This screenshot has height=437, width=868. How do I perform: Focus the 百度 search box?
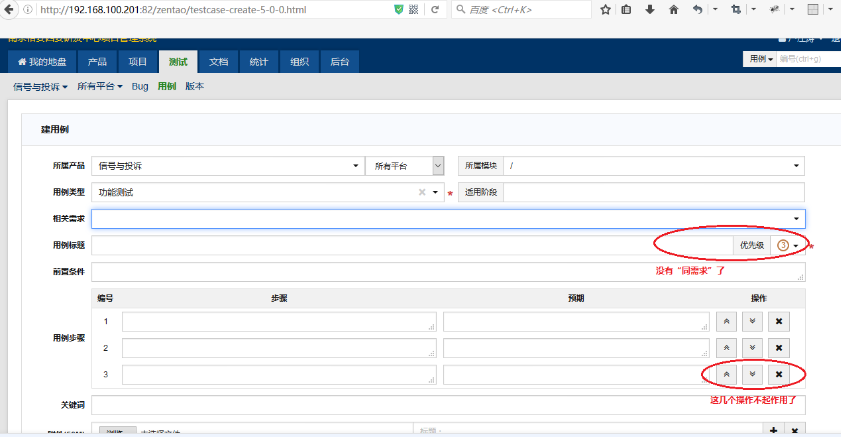point(523,10)
